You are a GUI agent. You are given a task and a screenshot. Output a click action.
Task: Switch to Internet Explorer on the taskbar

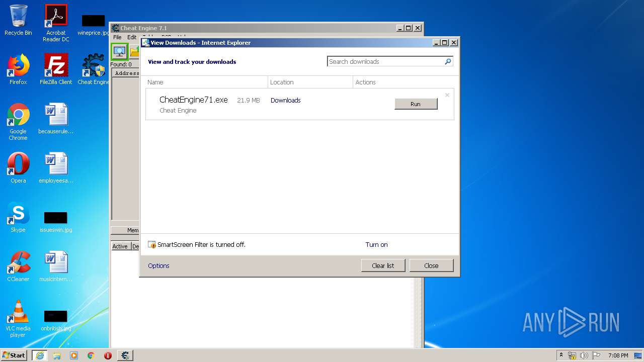click(x=40, y=355)
